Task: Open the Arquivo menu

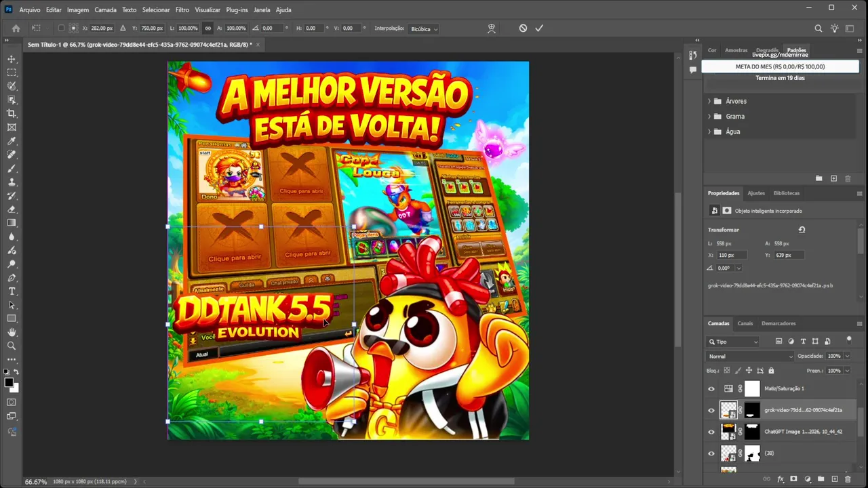Action: pyautogui.click(x=29, y=10)
